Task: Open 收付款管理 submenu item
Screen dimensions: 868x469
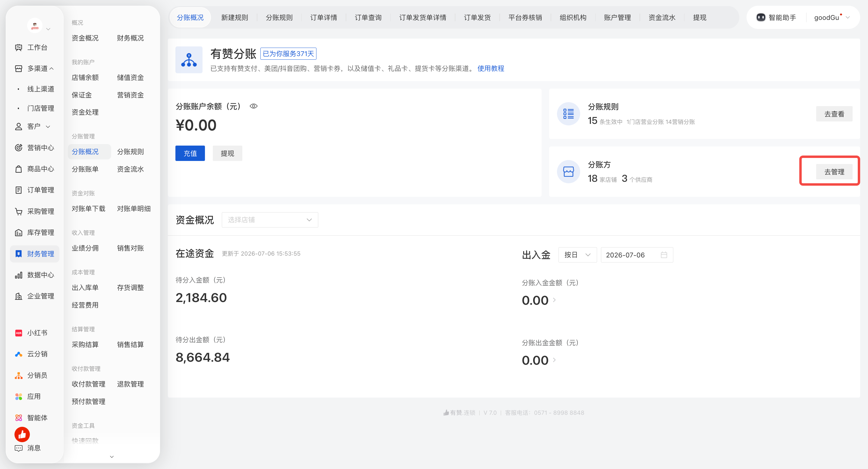Action: [89, 384]
